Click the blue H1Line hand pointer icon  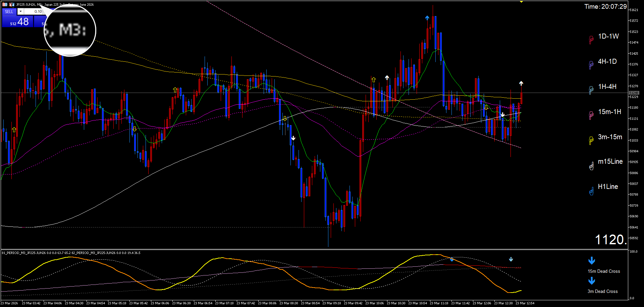(x=591, y=191)
